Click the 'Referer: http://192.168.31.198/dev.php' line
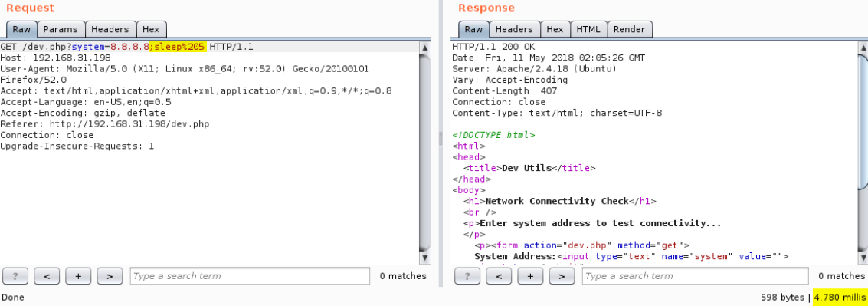This screenshot has width=868, height=306. pos(105,124)
